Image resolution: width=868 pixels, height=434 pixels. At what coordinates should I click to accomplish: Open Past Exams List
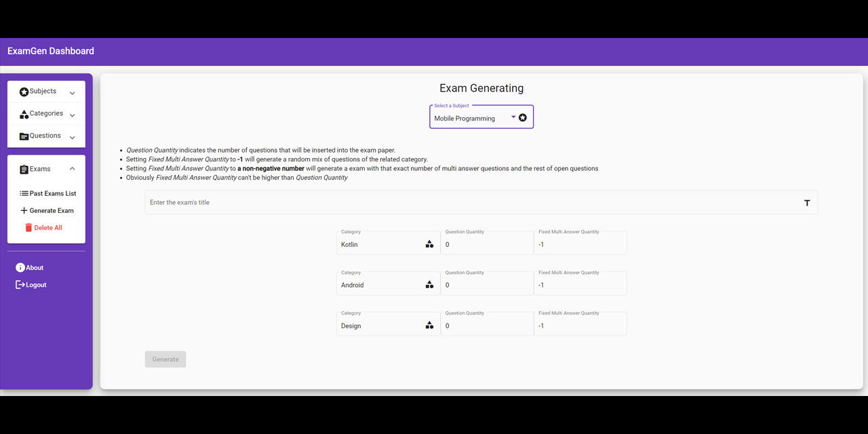[53, 193]
